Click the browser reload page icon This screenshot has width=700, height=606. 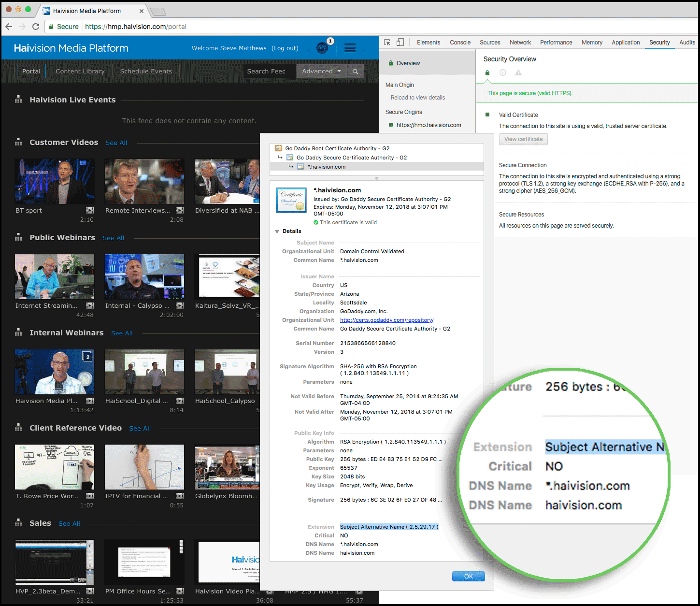(x=36, y=27)
